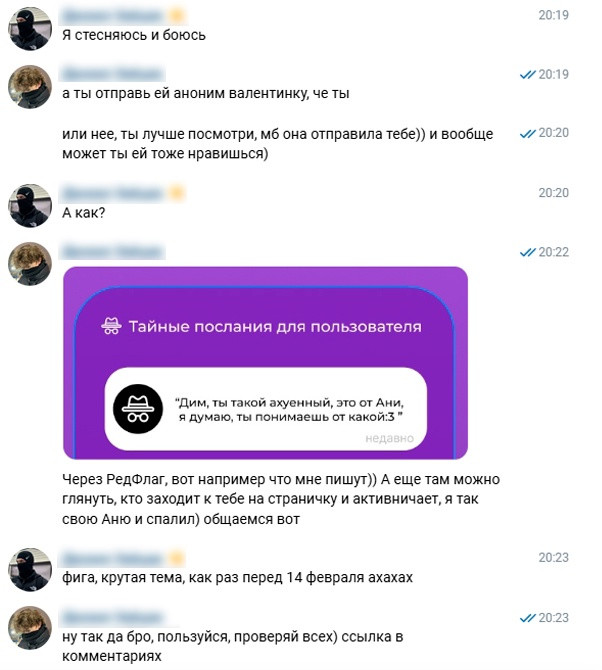
Task: Click black round incognito icon in message bubble
Action: [138, 409]
